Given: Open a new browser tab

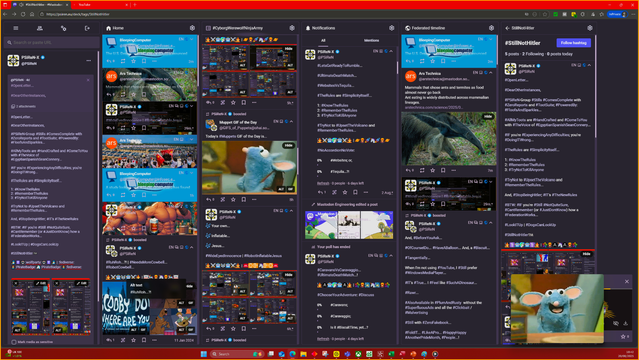Looking at the screenshot, I should click(x=134, y=4).
